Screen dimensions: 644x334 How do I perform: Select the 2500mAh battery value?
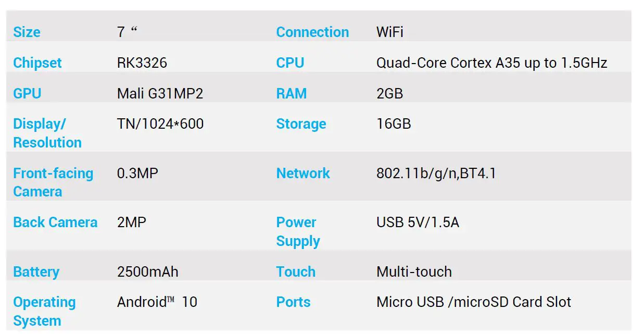(x=148, y=272)
